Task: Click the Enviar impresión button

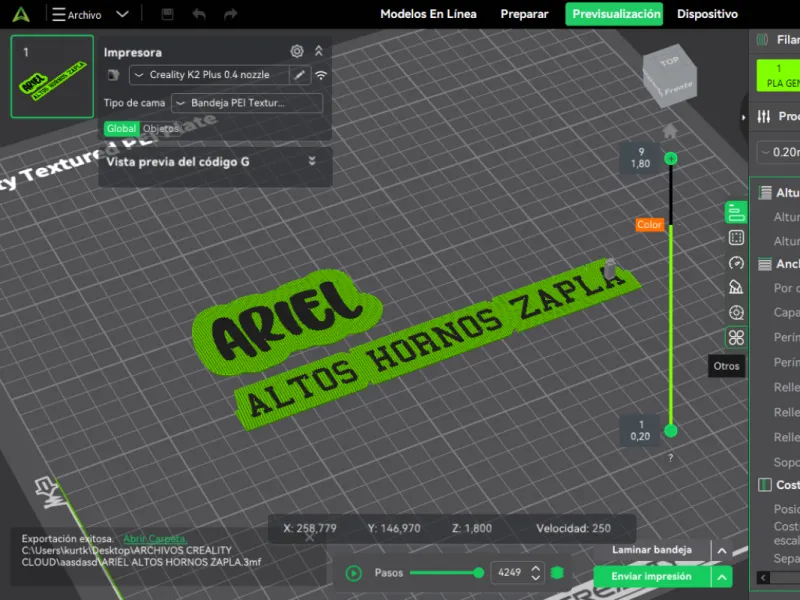Action: coord(652,577)
